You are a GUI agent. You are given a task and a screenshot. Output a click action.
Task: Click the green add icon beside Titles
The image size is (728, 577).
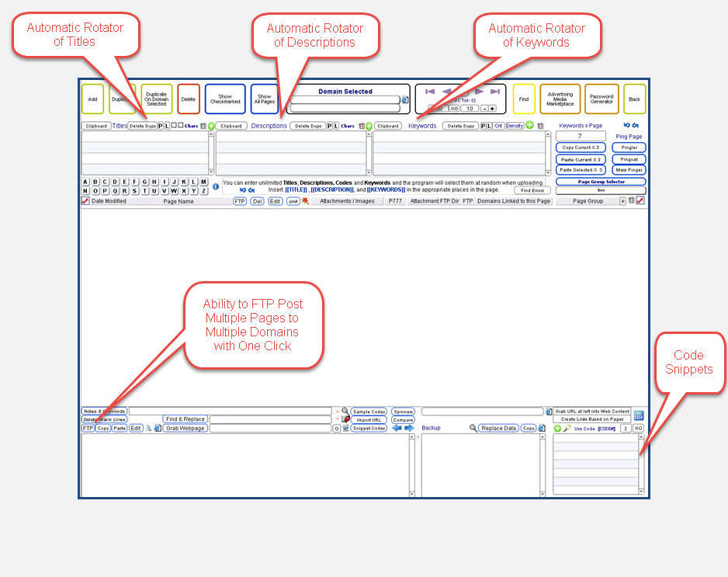(x=211, y=126)
